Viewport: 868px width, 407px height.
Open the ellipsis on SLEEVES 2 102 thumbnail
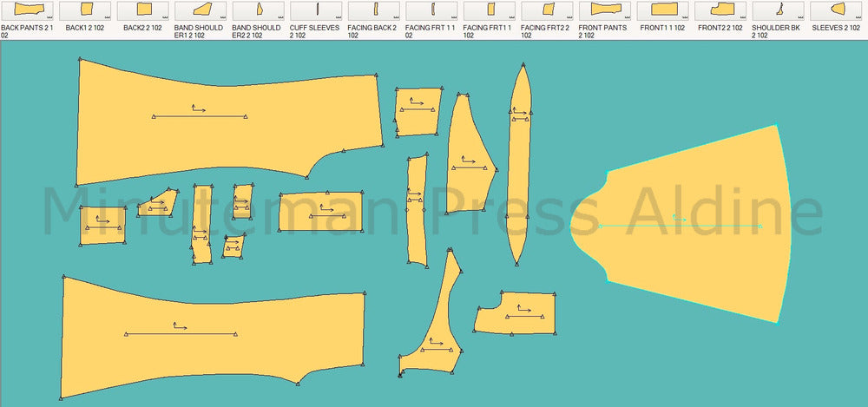click(x=860, y=17)
